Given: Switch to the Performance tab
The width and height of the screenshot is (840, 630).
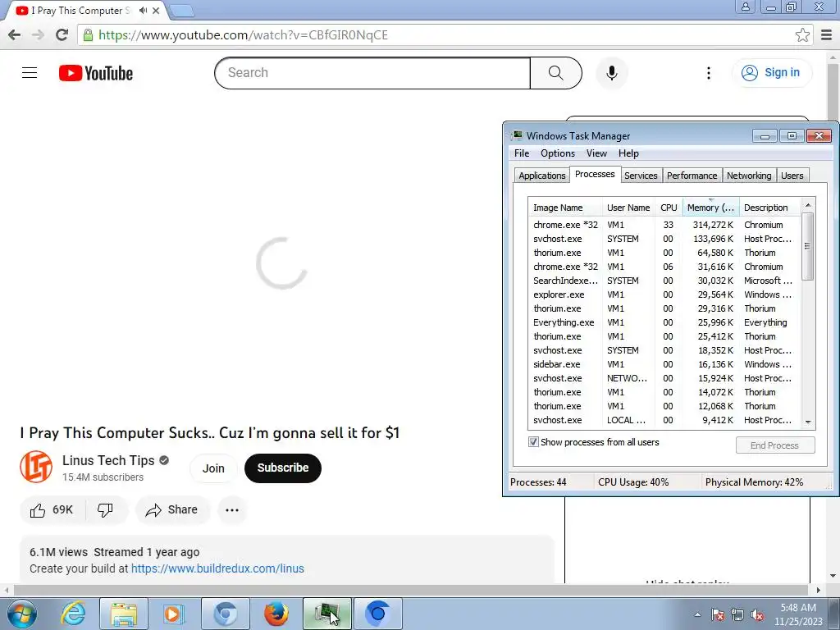Looking at the screenshot, I should tap(692, 176).
